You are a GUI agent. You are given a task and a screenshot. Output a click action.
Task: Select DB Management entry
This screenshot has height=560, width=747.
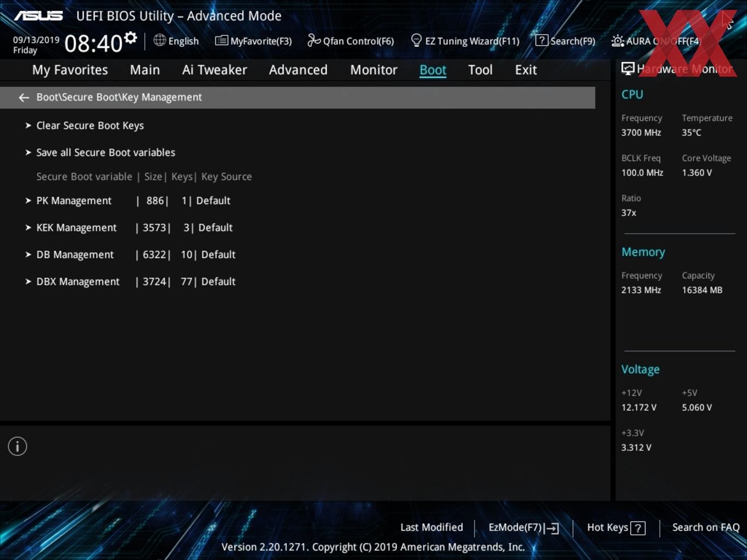(x=75, y=254)
